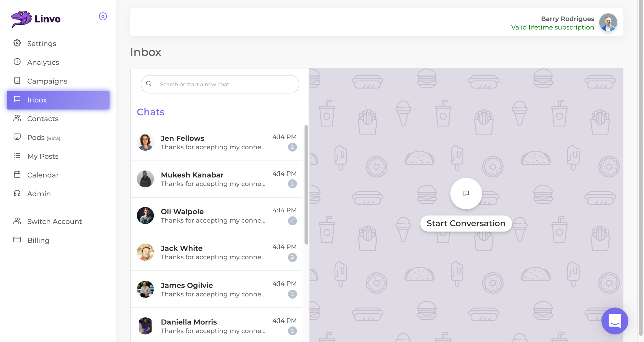Click Switch Account in the sidebar
644x342 pixels.
click(54, 221)
